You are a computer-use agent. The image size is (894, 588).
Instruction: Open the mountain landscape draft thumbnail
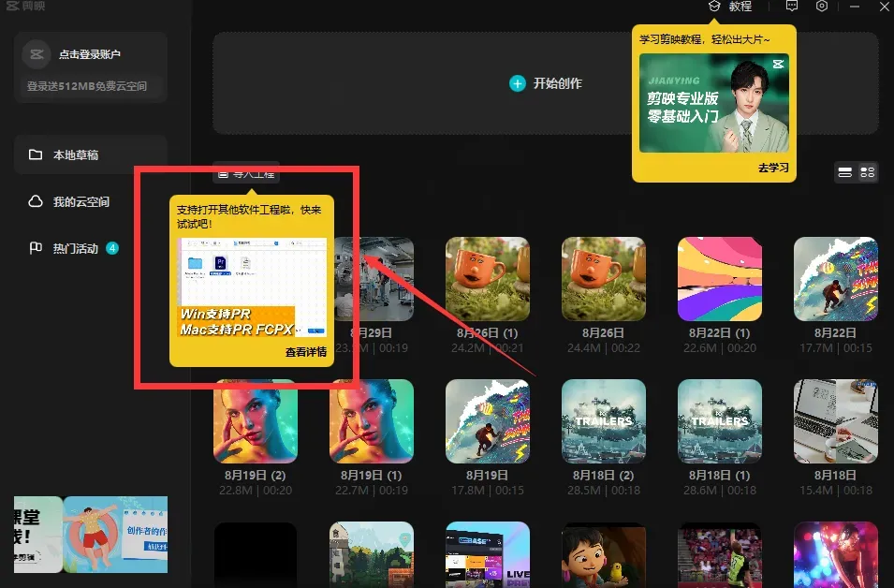(372, 554)
